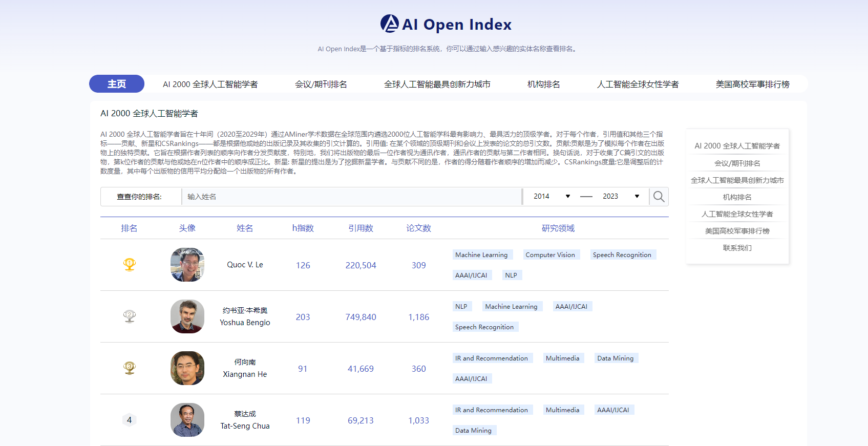Click Quoc V. Le's NLP tag
Screen dimensions: 868x446
pos(511,275)
